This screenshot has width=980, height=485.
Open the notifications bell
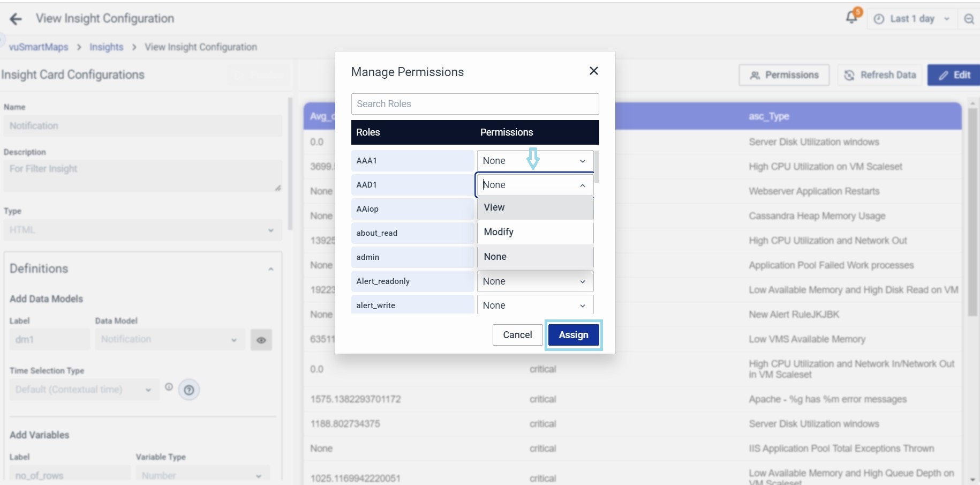[851, 18]
